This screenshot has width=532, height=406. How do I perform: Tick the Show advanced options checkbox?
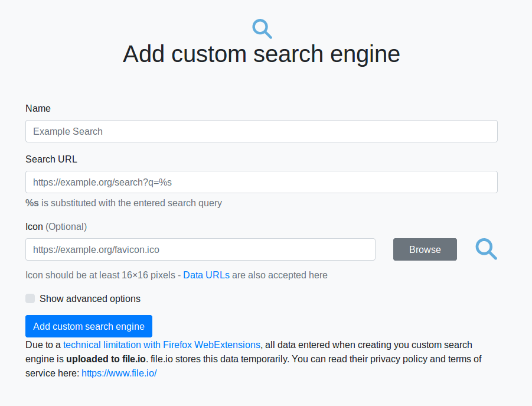pos(30,298)
